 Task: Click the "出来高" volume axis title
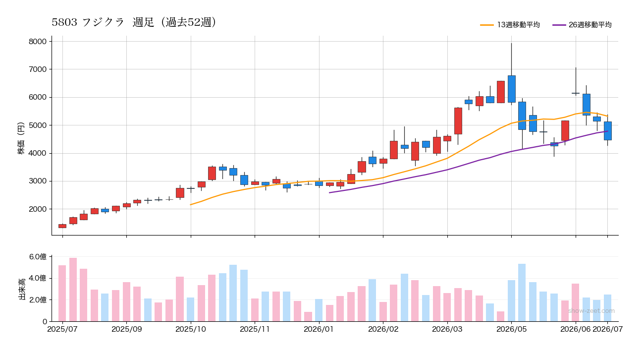[21, 289]
